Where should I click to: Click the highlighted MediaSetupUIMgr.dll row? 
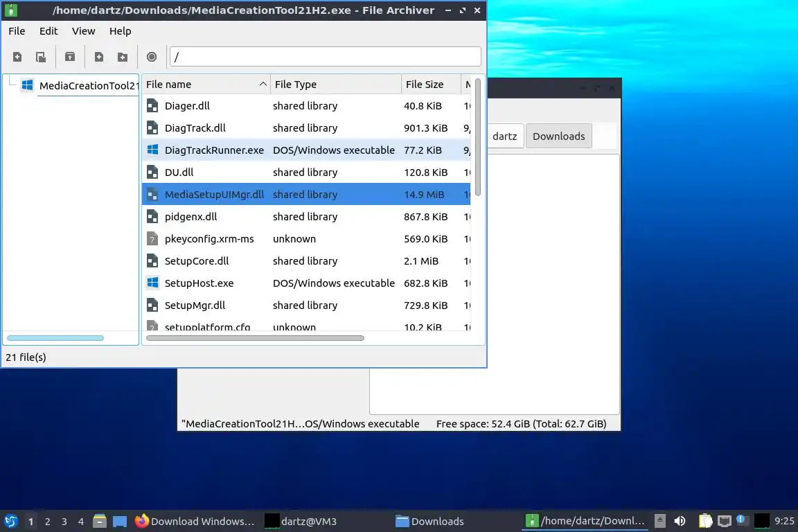(x=306, y=195)
